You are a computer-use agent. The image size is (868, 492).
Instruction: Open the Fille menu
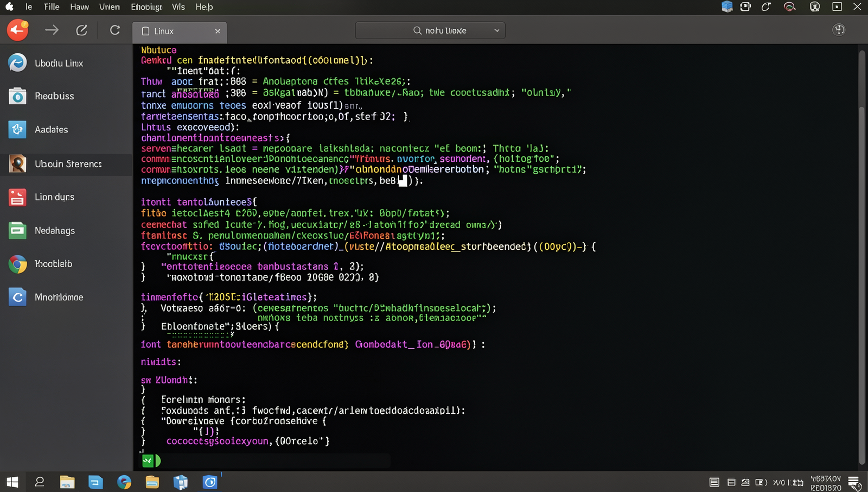pos(52,7)
